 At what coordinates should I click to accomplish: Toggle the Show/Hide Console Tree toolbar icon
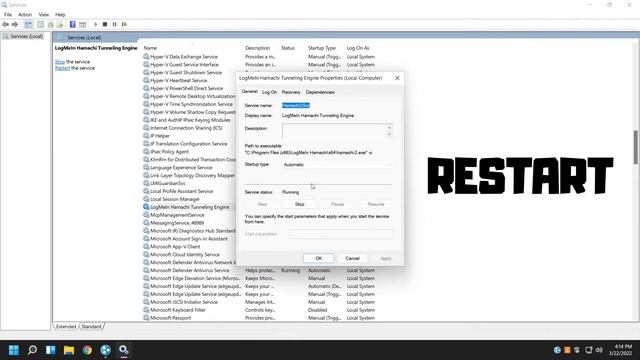28,24
